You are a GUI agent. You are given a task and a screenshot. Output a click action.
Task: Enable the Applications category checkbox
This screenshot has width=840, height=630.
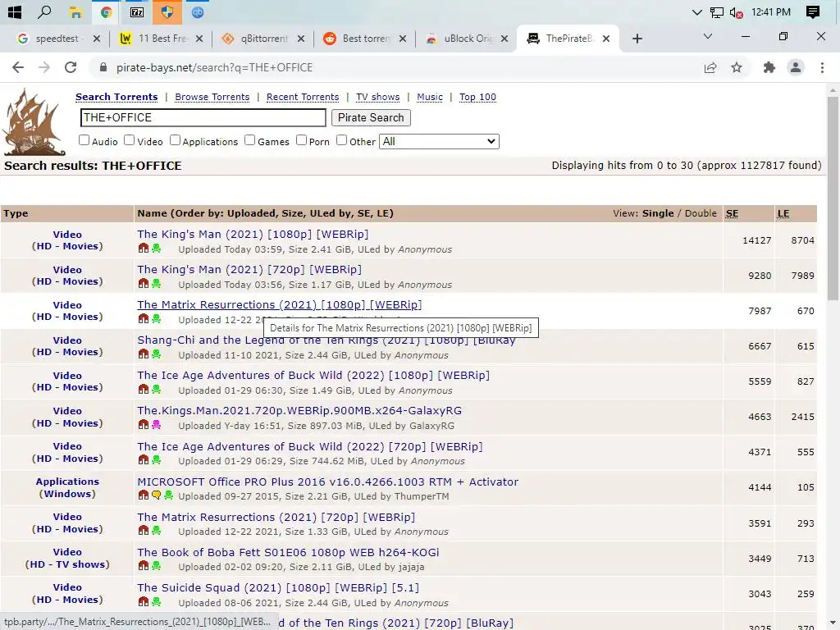176,140
